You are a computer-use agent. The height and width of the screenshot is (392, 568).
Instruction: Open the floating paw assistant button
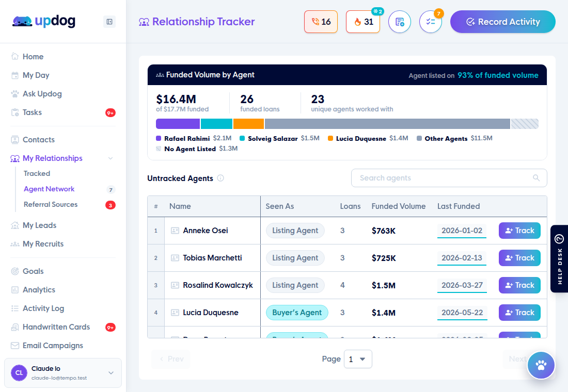pos(541,365)
